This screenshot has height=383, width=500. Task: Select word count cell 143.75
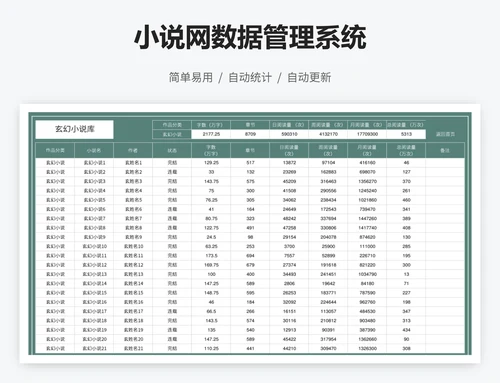tap(211, 181)
